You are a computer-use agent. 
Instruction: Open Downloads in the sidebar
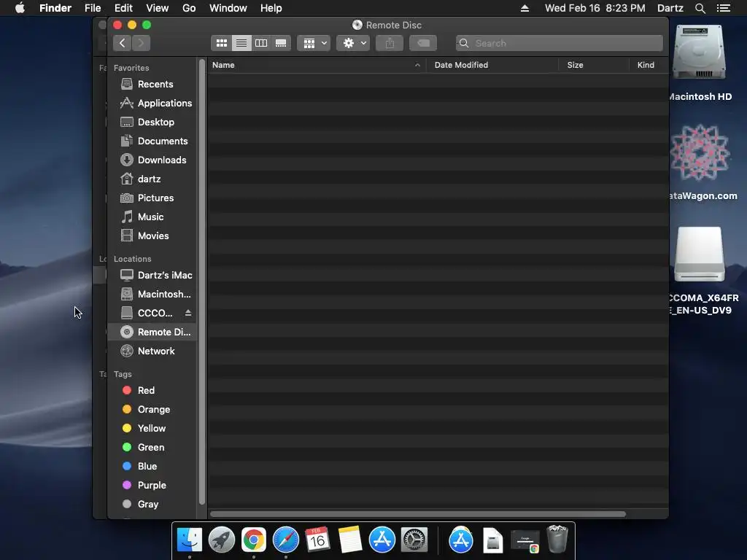point(152,160)
